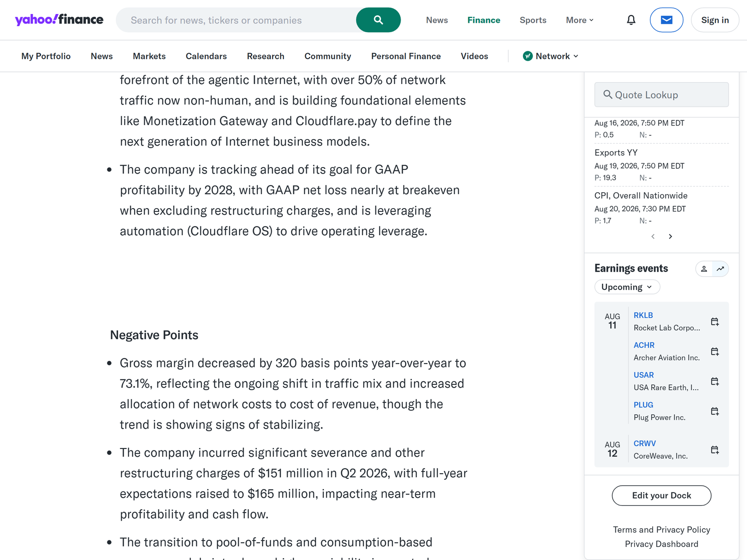747x560 pixels.
Task: Open Privacy Dashboard link
Action: point(662,544)
